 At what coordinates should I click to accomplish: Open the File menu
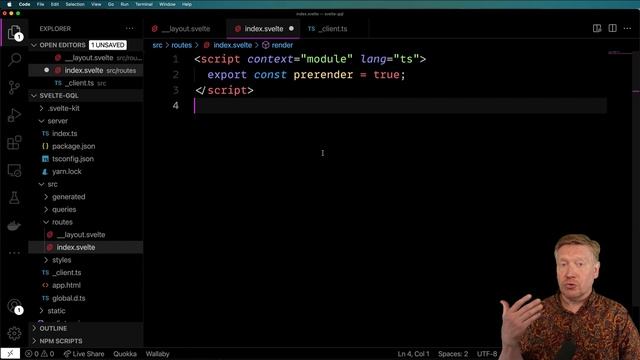pos(40,4)
